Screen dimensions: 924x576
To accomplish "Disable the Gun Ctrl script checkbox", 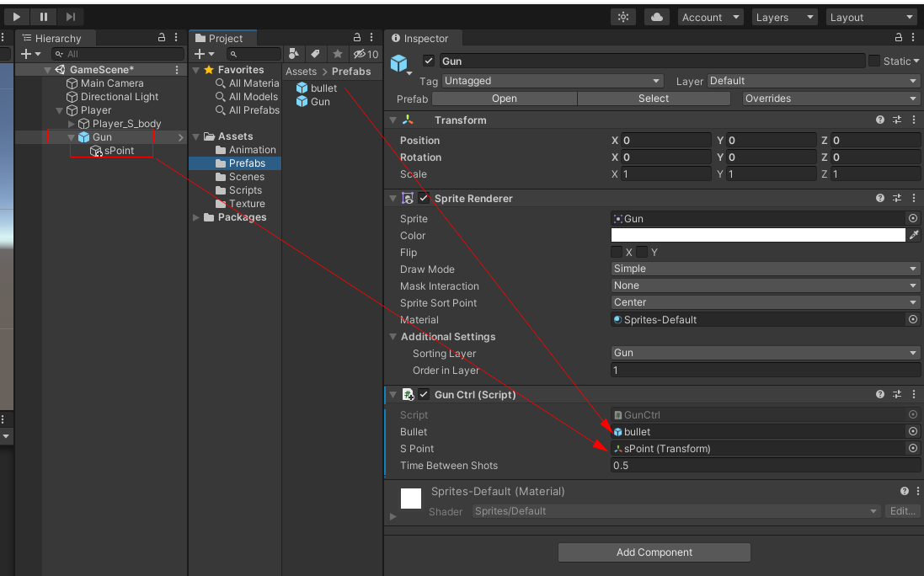I will point(424,394).
